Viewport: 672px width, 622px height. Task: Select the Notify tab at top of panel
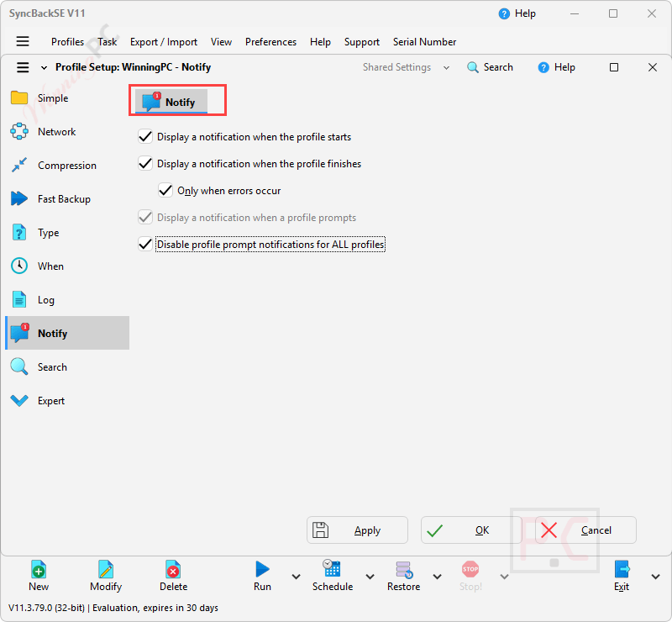click(x=171, y=102)
